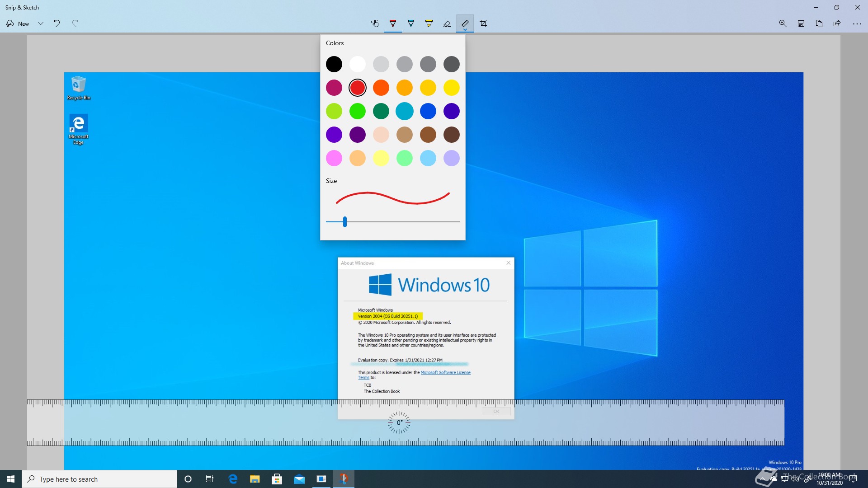Open Microsoft Edge from the taskbar
The image size is (868, 488).
click(233, 479)
